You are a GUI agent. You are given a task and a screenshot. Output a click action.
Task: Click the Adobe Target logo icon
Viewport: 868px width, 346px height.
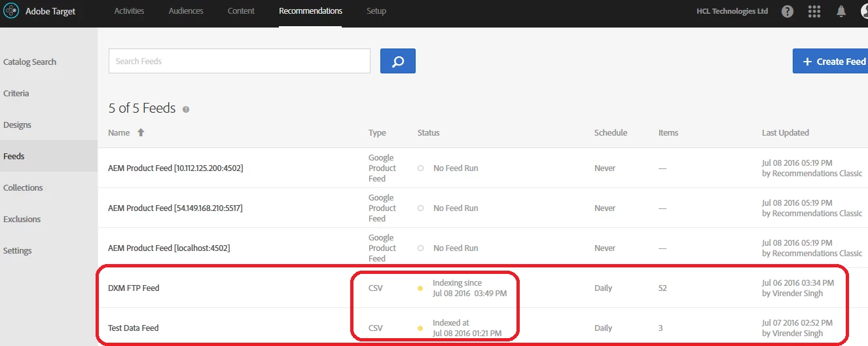11,11
